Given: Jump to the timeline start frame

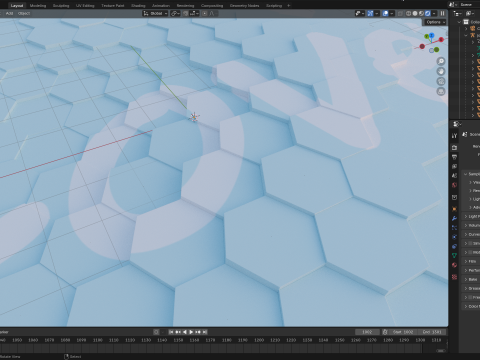Looking at the screenshot, I should [x=171, y=332].
